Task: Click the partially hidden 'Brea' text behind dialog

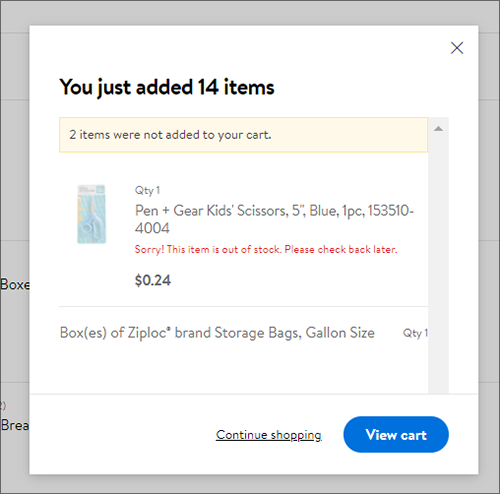Action: (x=15, y=425)
